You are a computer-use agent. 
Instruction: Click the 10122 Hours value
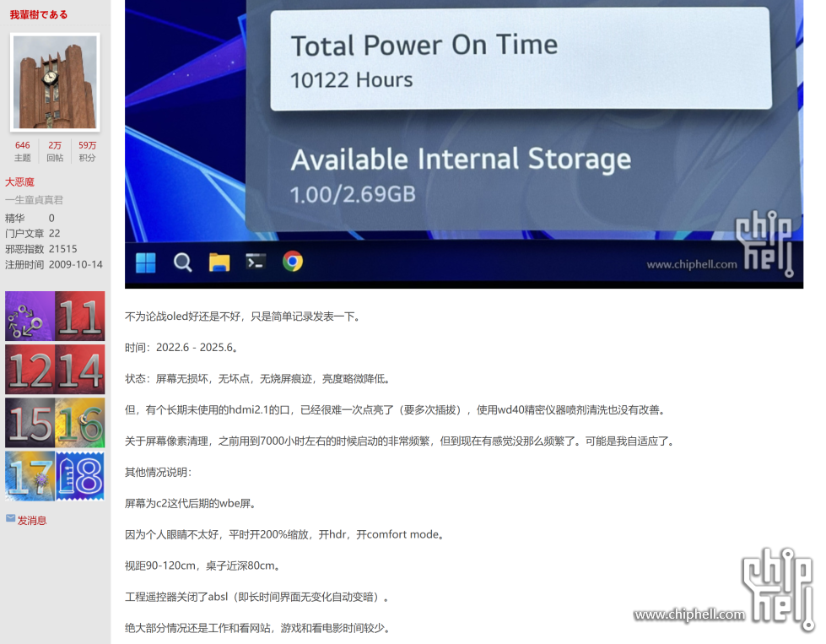(351, 80)
